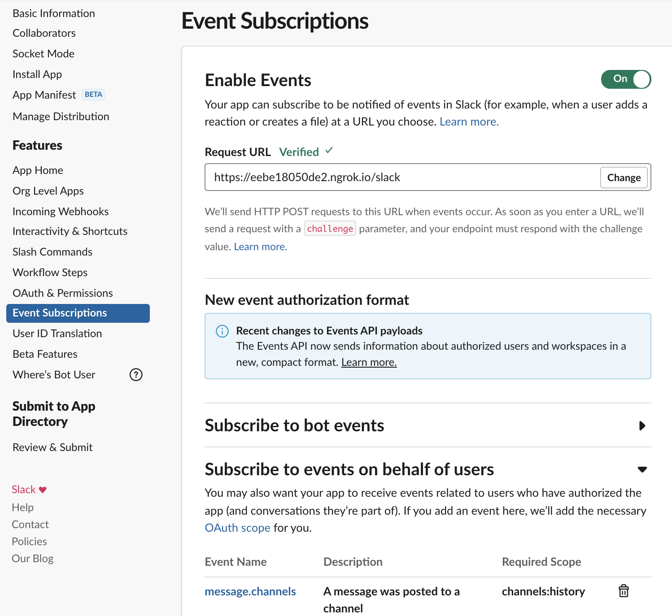
Task: Open App Home feature page
Action: (38, 170)
